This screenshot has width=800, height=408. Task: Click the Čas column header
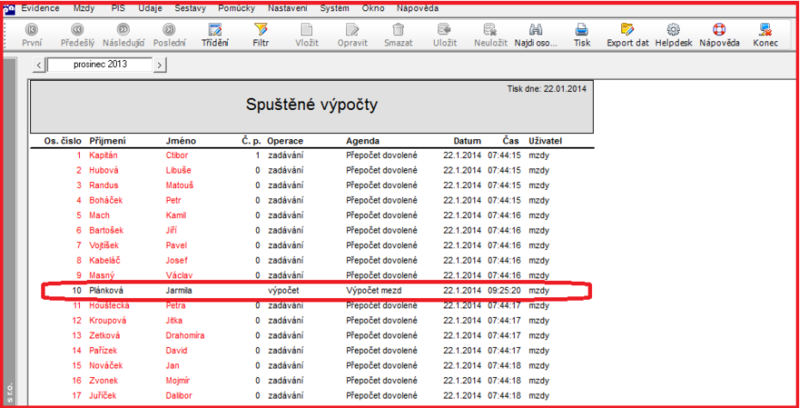[511, 141]
